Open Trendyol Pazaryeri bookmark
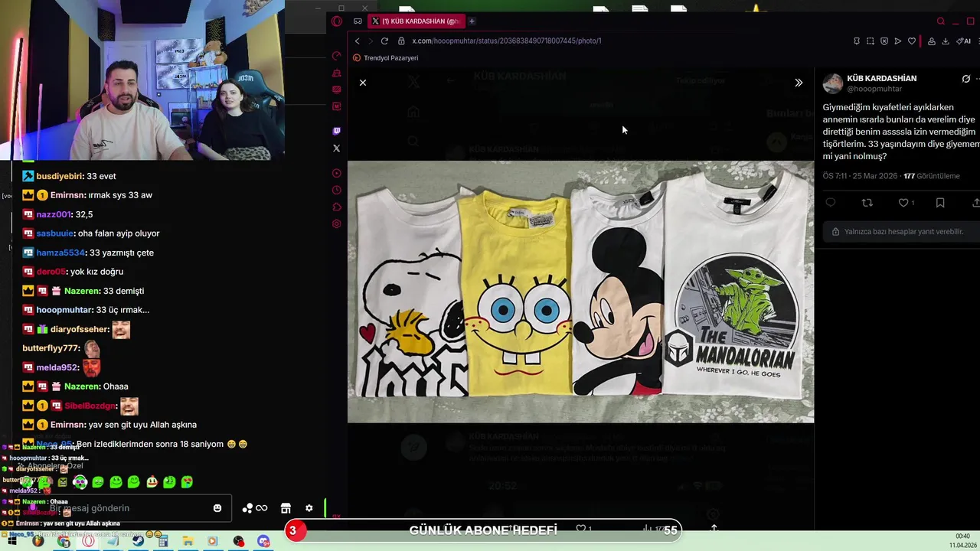 coord(386,58)
